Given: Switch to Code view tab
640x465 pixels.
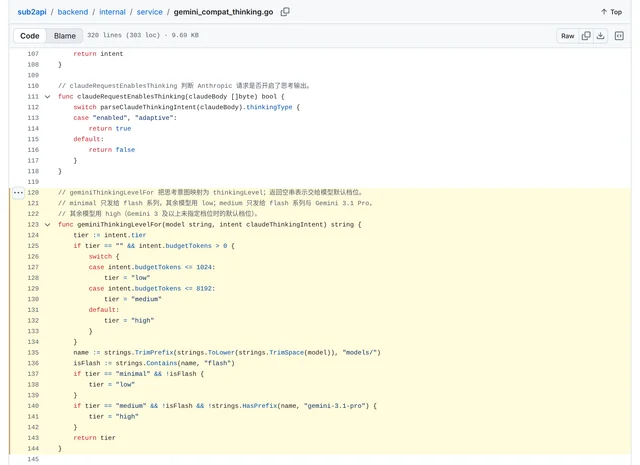Looking at the screenshot, I should (x=30, y=36).
